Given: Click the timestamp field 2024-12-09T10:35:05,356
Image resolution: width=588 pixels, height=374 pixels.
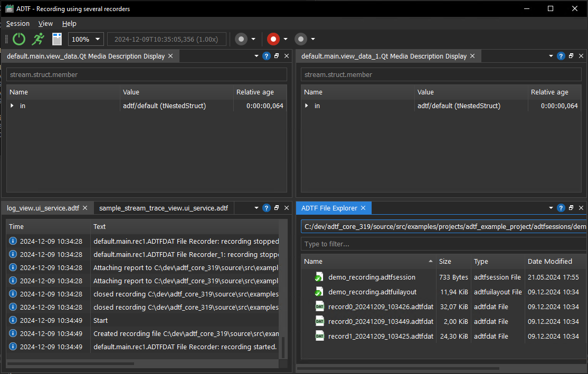Looking at the screenshot, I should (x=166, y=39).
